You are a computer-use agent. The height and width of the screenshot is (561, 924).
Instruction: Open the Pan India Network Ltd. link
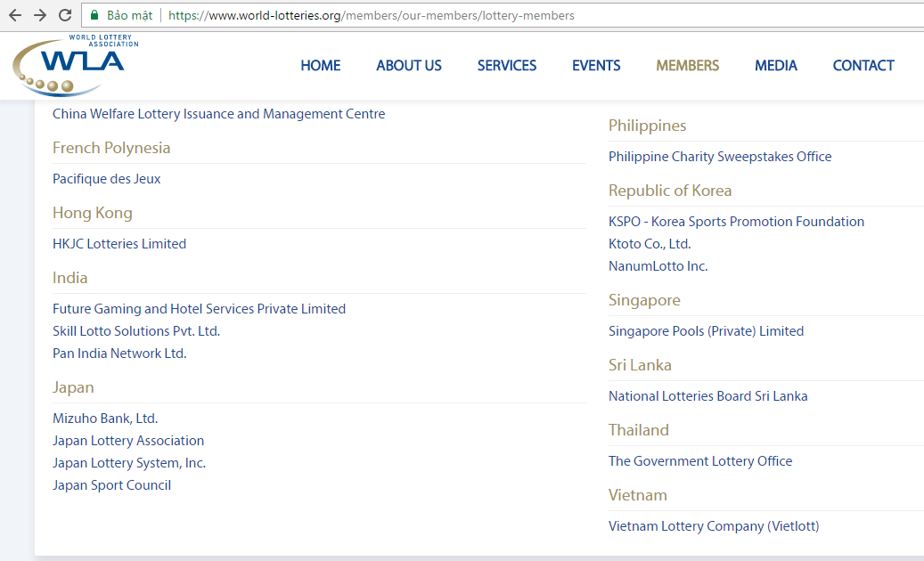(119, 354)
